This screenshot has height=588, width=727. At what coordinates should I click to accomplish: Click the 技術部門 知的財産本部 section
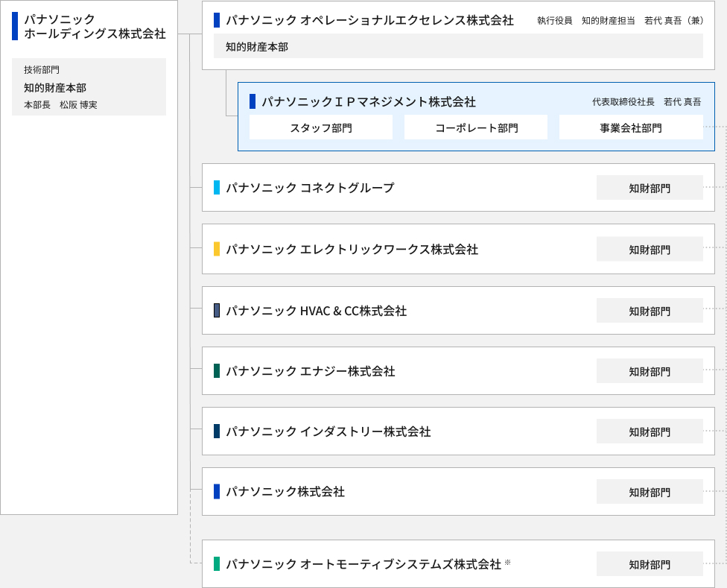(x=89, y=86)
